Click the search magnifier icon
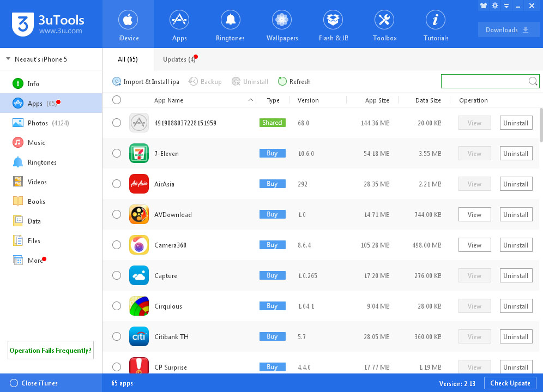 point(533,81)
